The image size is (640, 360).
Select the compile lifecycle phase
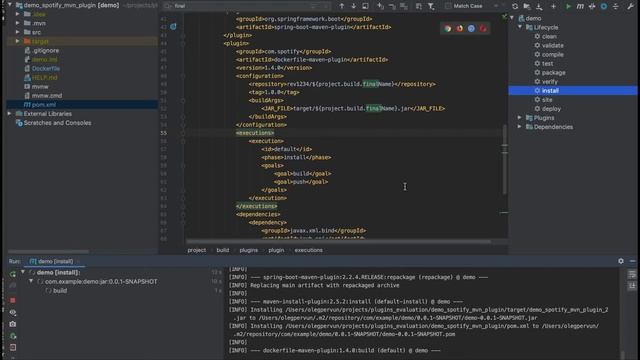pyautogui.click(x=553, y=54)
